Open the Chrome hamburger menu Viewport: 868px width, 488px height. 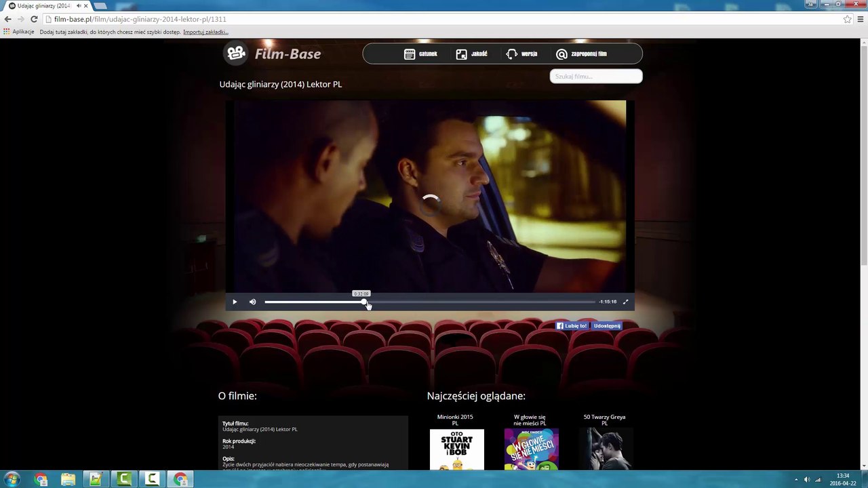click(x=861, y=19)
